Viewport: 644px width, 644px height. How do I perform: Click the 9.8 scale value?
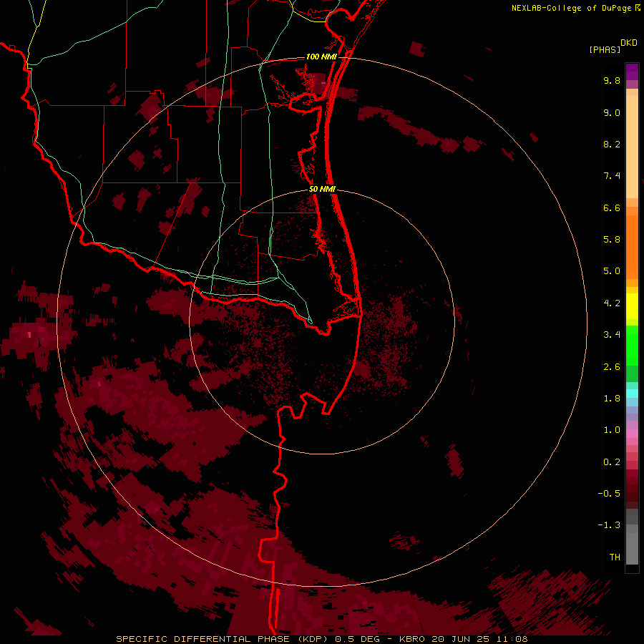612,80
